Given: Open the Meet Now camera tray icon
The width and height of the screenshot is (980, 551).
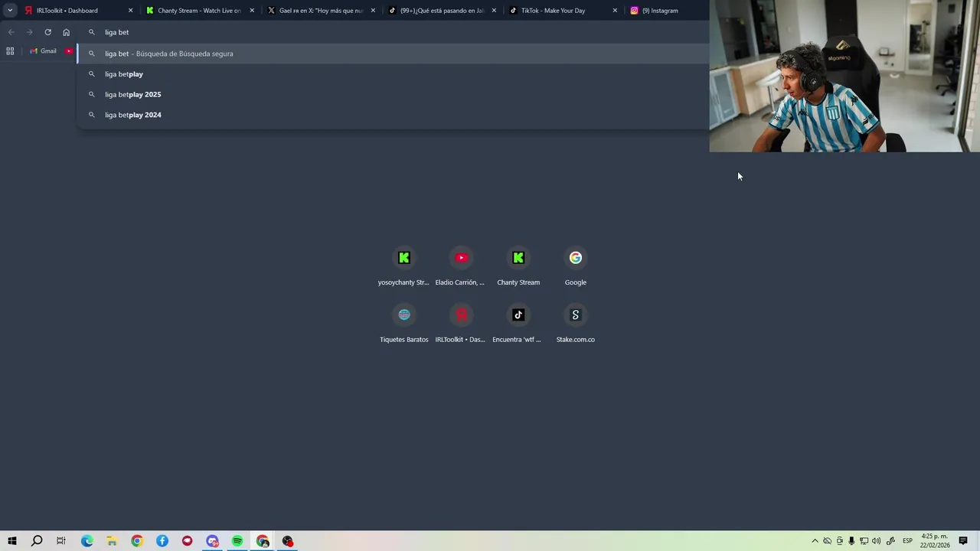Looking at the screenshot, I should (839, 541).
